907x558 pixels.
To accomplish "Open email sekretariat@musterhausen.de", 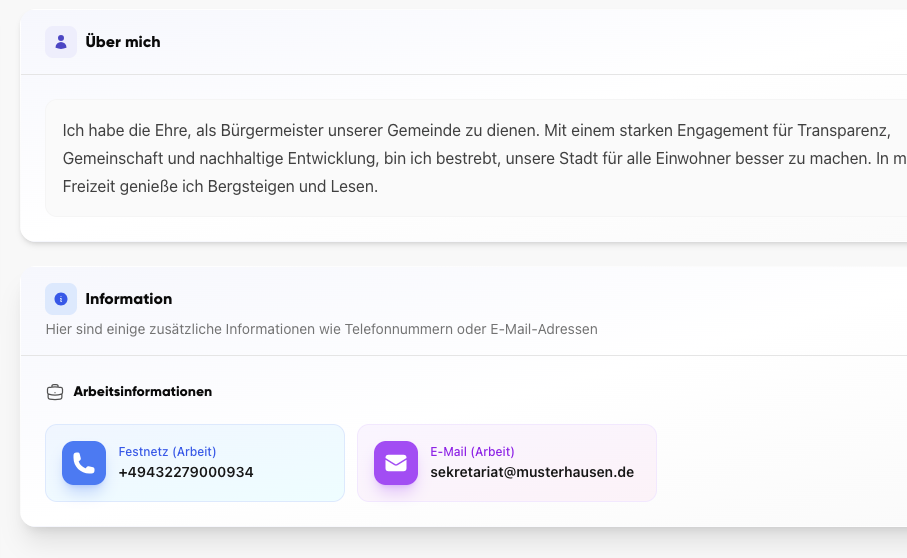I will [532, 472].
